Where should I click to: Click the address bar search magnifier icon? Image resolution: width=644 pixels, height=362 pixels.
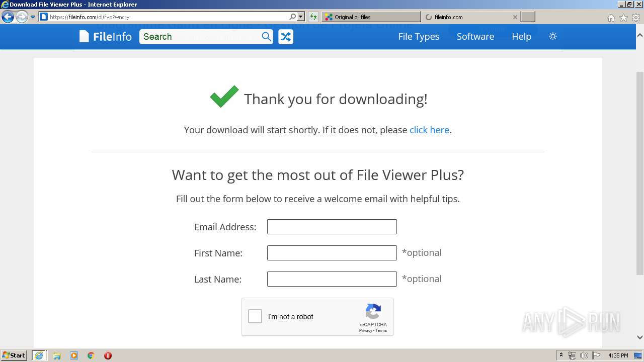293,17
